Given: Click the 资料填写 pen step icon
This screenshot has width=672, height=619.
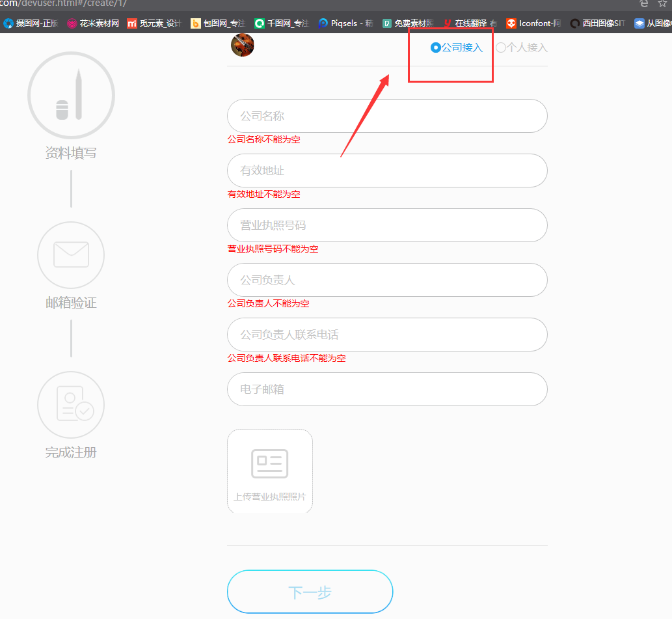Looking at the screenshot, I should [x=71, y=94].
